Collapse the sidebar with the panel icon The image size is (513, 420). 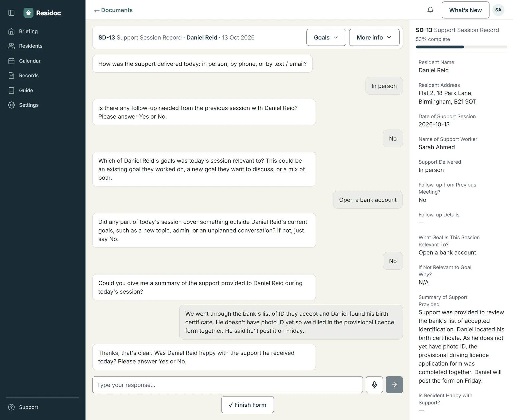pyautogui.click(x=11, y=13)
